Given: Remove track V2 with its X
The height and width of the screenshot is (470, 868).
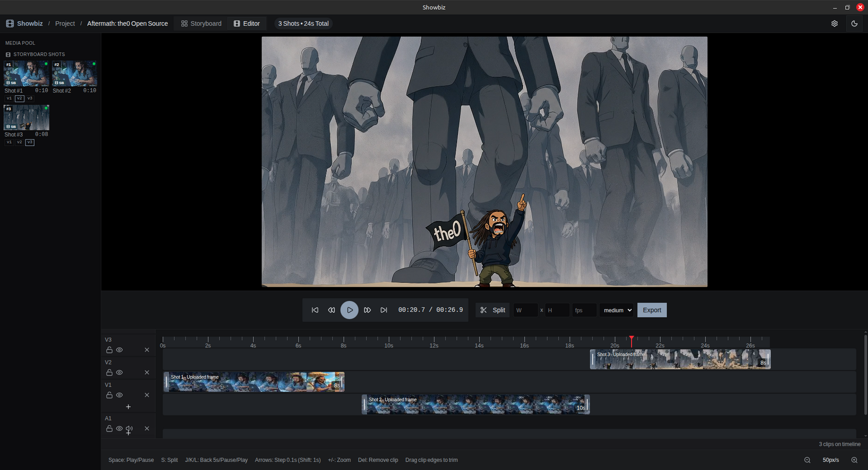Looking at the screenshot, I should coord(146,372).
